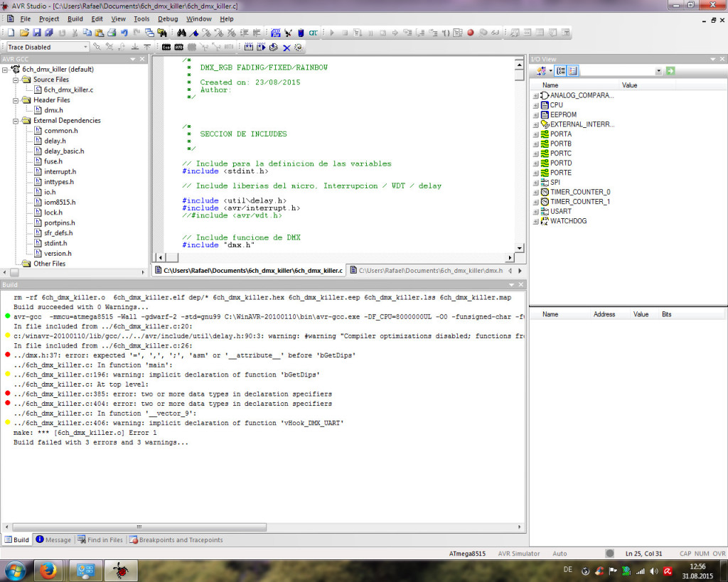Viewport: 728px width, 582px height.
Task: Select dmx.h under Header Files
Action: pos(53,110)
